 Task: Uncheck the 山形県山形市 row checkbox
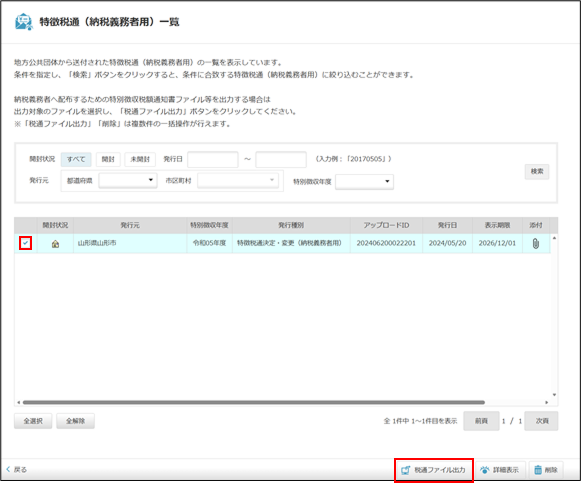pyautogui.click(x=25, y=243)
